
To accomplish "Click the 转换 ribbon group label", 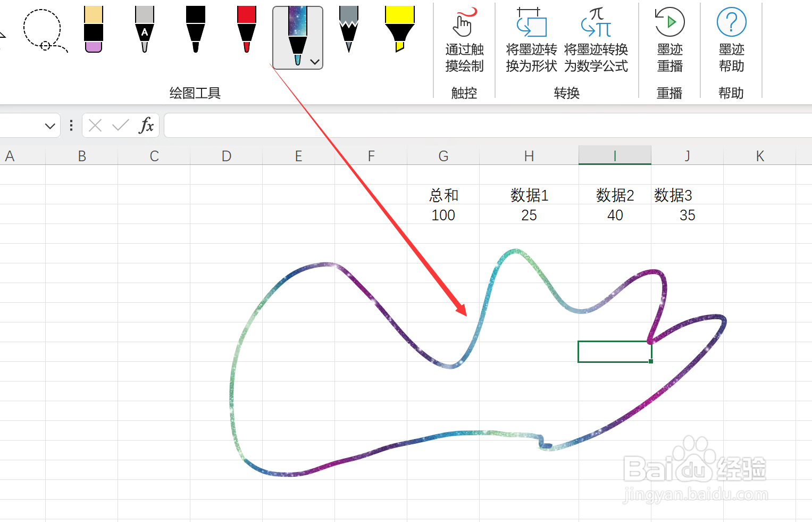I will pyautogui.click(x=567, y=93).
